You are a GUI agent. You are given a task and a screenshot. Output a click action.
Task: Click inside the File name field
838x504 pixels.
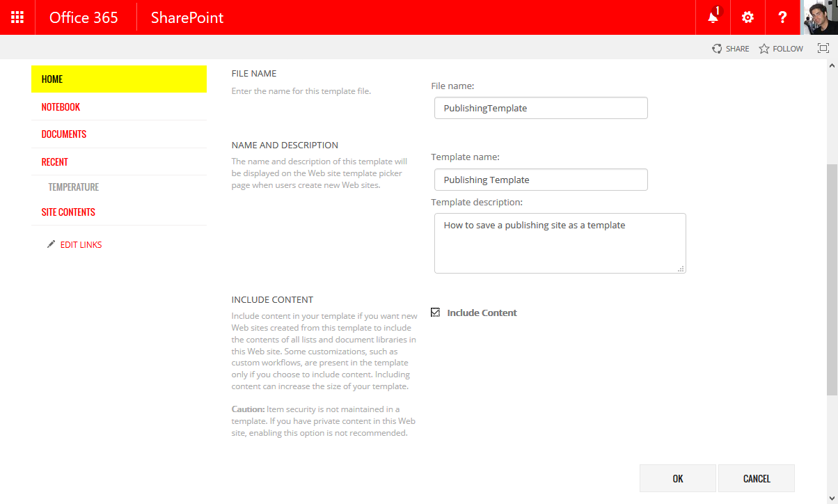pyautogui.click(x=541, y=108)
